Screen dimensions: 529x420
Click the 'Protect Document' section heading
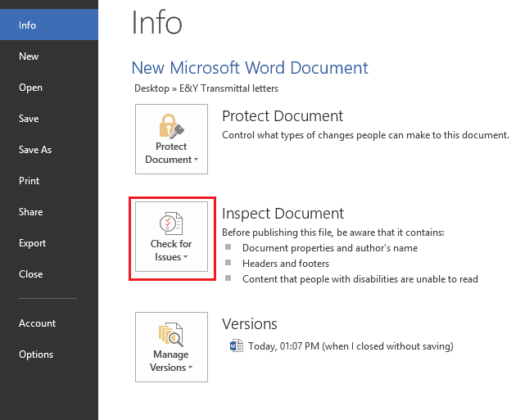(283, 116)
